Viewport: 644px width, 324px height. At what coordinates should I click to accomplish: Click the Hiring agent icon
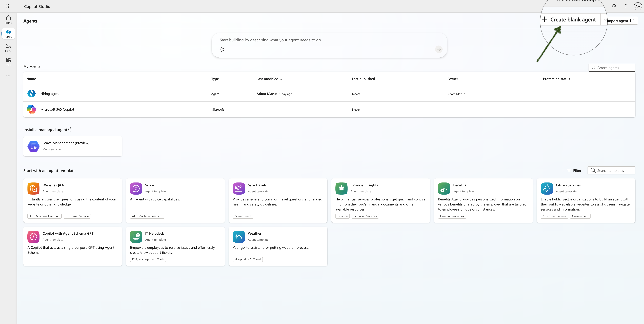tap(31, 94)
